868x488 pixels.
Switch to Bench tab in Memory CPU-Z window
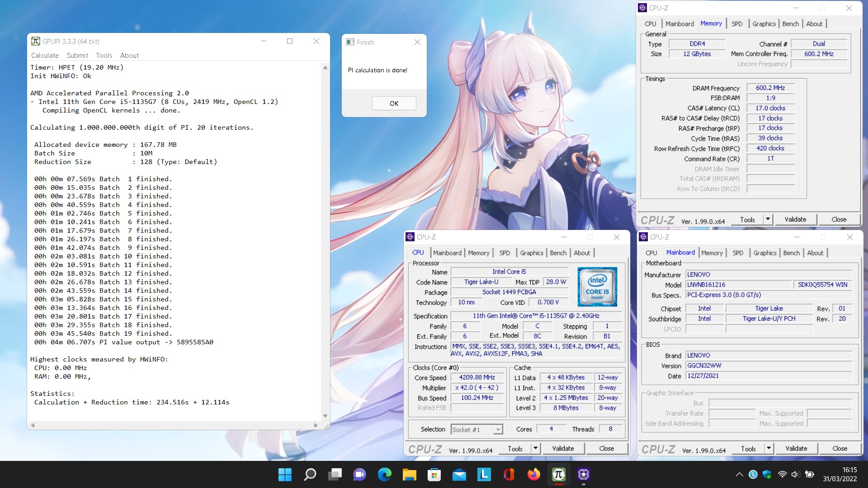coord(791,24)
